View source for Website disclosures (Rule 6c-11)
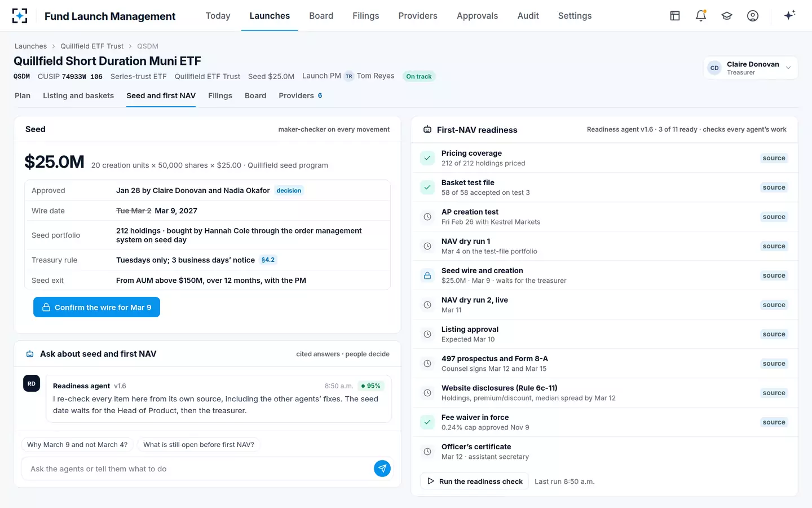This screenshot has height=508, width=812. [774, 393]
